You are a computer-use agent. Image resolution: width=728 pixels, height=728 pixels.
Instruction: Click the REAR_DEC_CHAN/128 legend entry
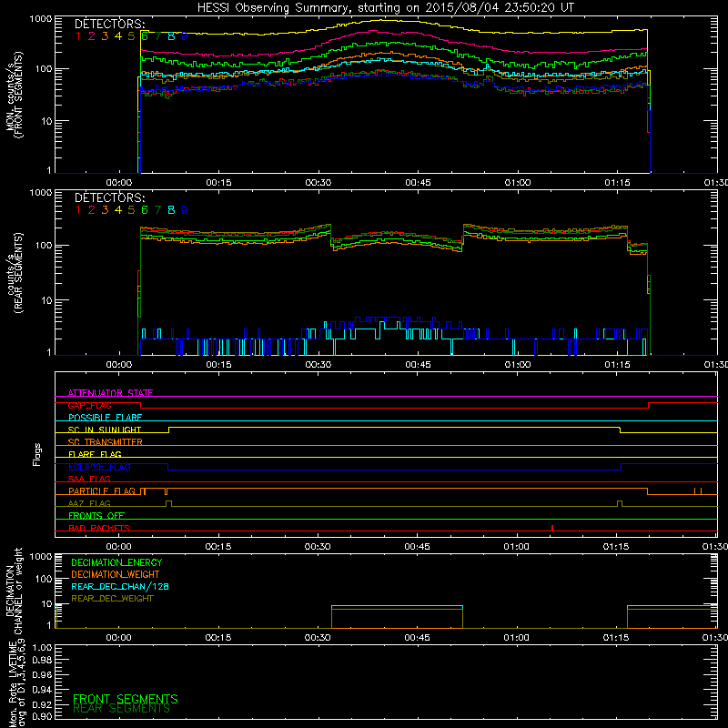[120, 587]
